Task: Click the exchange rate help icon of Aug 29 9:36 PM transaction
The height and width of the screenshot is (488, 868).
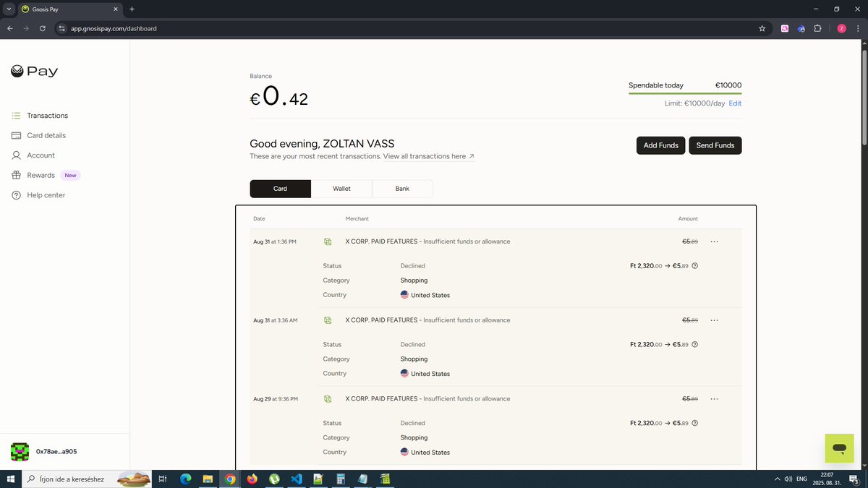Action: (x=695, y=424)
